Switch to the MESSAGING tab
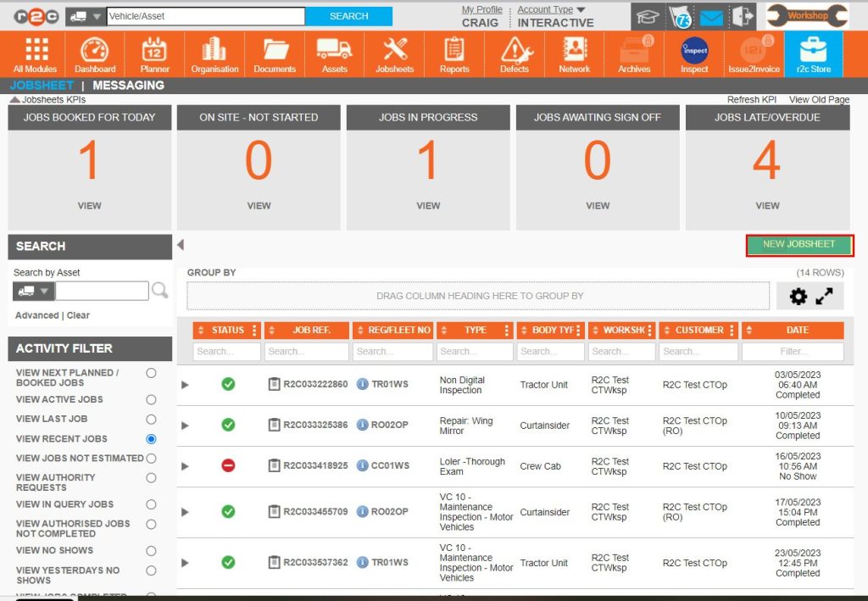 (128, 85)
